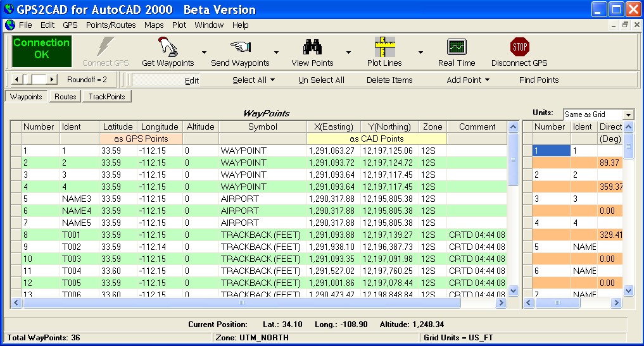Viewport: 644px width, 346px height.
Task: Click Comment cell in T005 row
Action: tap(476, 283)
